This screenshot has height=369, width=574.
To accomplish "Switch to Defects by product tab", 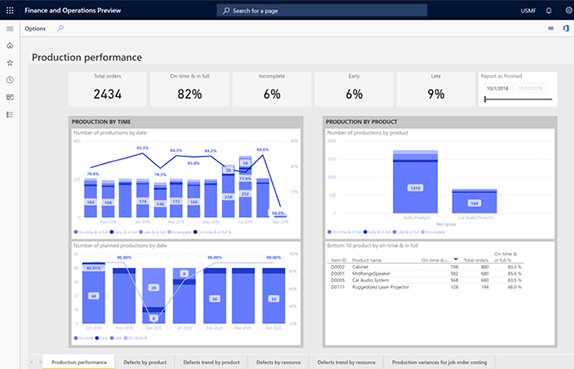I will coord(145,362).
